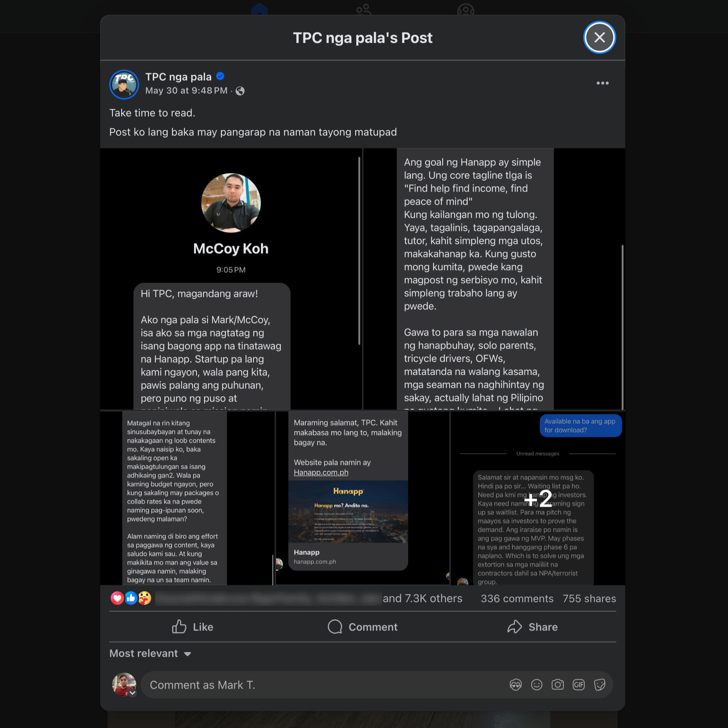This screenshot has height=728, width=728.
Task: Click the blue verified badge
Action: (x=220, y=76)
